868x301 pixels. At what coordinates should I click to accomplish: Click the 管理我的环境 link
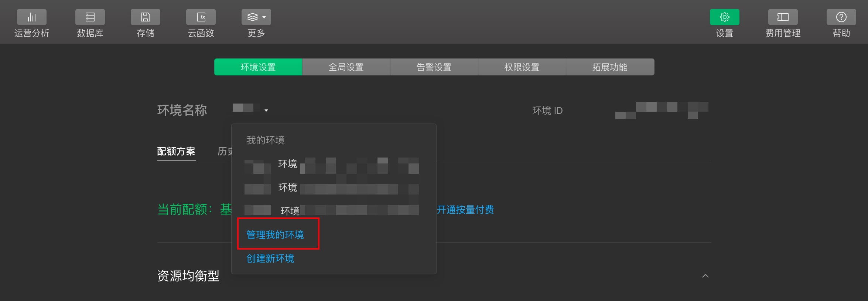275,235
